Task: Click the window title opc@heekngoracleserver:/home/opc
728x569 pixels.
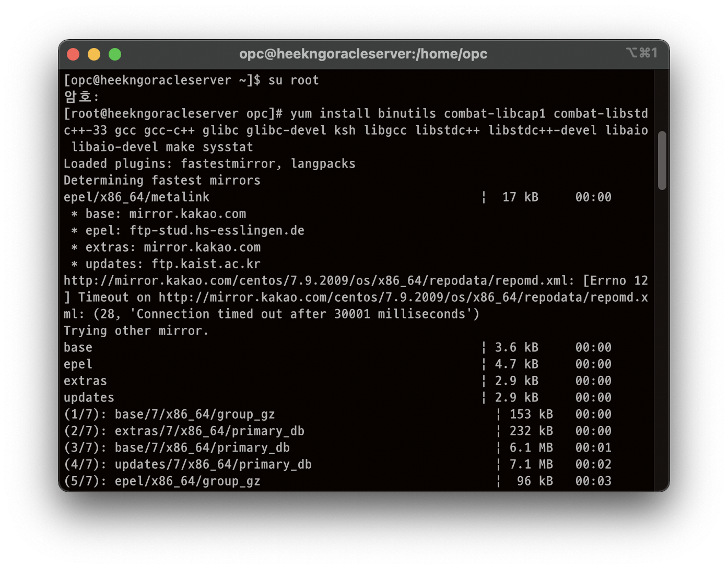Action: [363, 54]
